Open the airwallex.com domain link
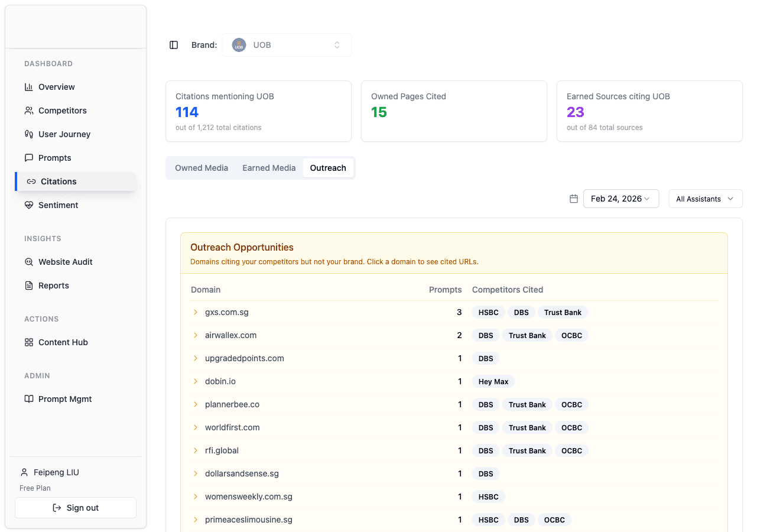Viewport: 757px width, 532px height. tap(230, 335)
